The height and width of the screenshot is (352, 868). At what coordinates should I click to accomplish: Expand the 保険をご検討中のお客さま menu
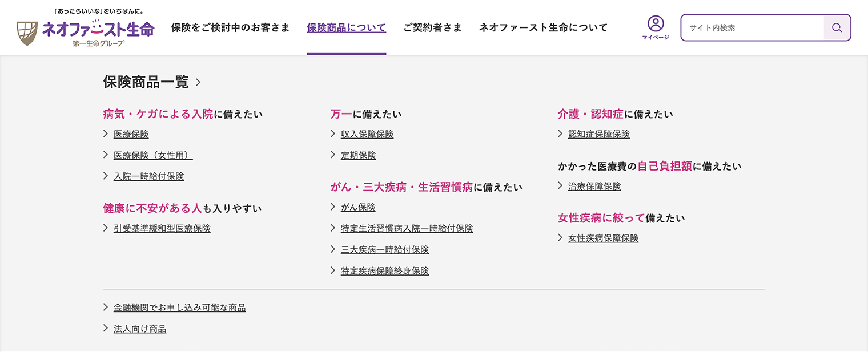click(230, 27)
